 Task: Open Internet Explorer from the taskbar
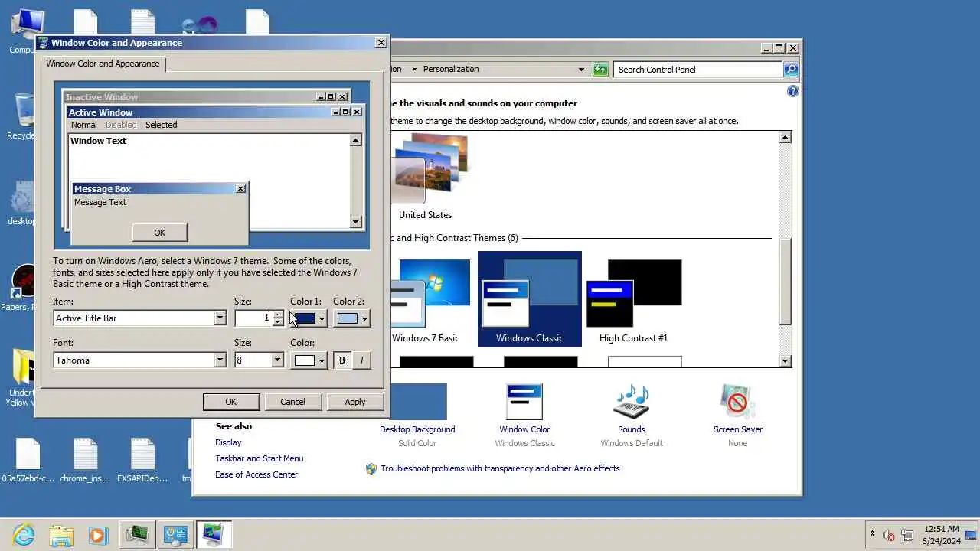click(24, 534)
